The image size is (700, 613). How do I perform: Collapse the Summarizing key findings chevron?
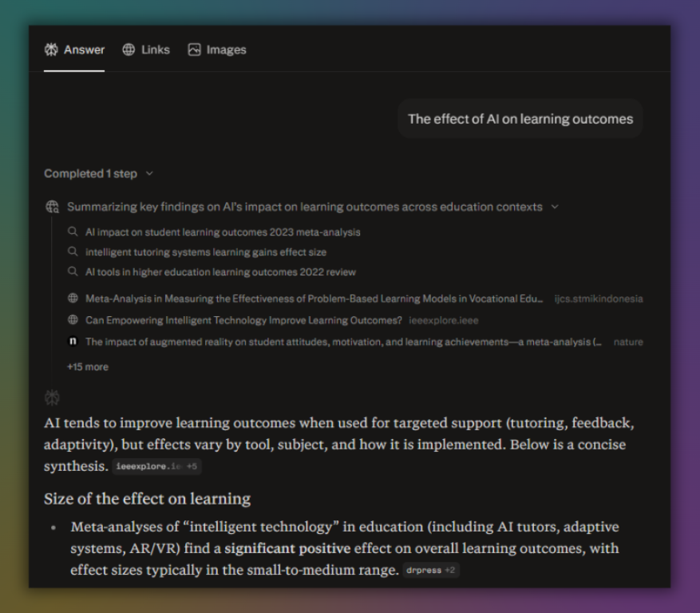click(x=555, y=207)
